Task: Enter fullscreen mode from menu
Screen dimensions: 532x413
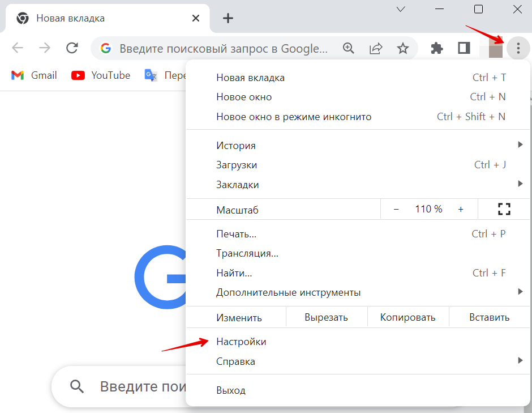Action: tap(504, 209)
